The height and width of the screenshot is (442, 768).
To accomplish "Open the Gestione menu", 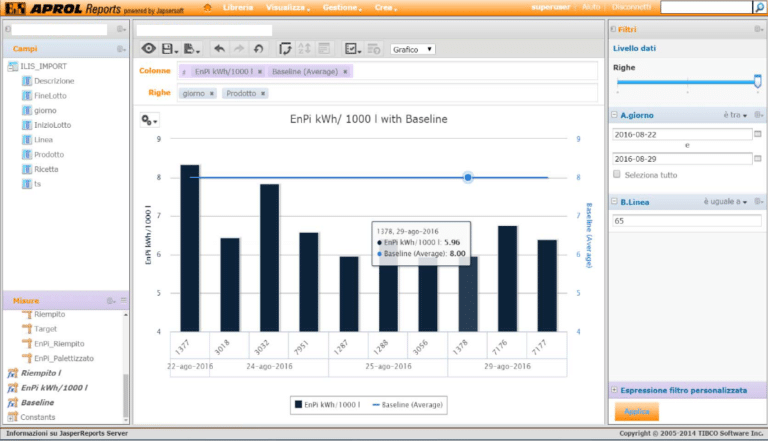I will (x=340, y=8).
